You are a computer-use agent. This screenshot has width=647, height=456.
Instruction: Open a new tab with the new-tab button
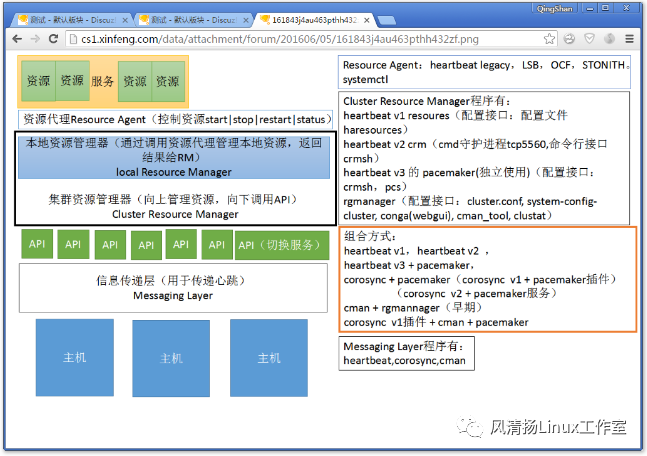coord(387,20)
